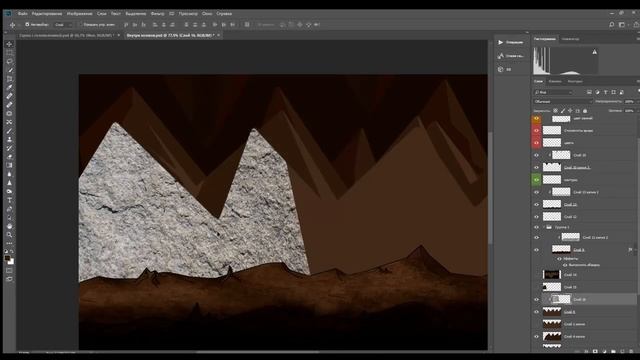Open the Фильтр menu
The width and height of the screenshot is (640, 360).
157,13
